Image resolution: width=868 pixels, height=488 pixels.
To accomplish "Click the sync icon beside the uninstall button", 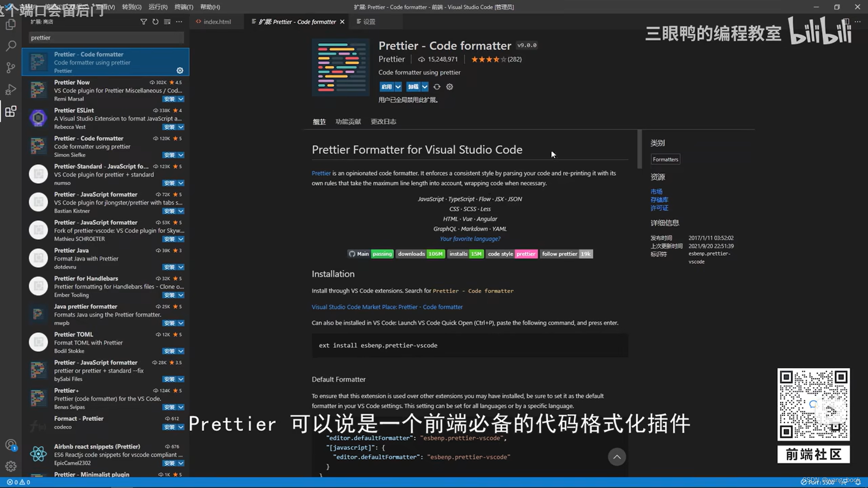I will [x=437, y=87].
